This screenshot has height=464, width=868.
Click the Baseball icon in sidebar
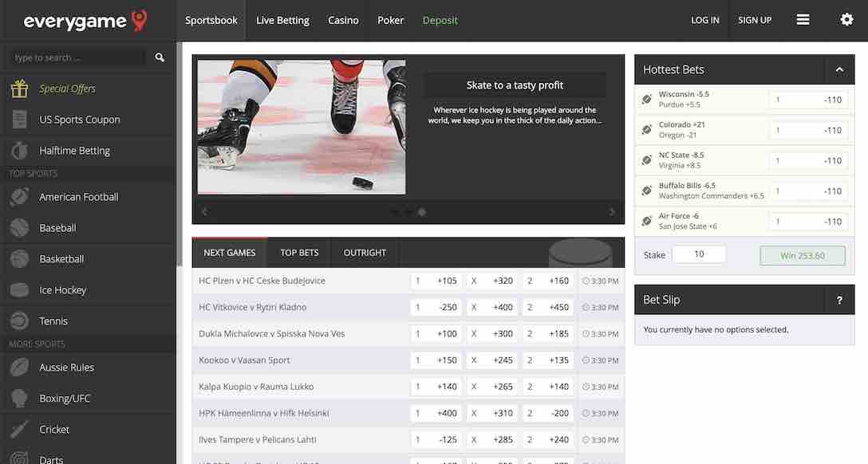(x=19, y=228)
